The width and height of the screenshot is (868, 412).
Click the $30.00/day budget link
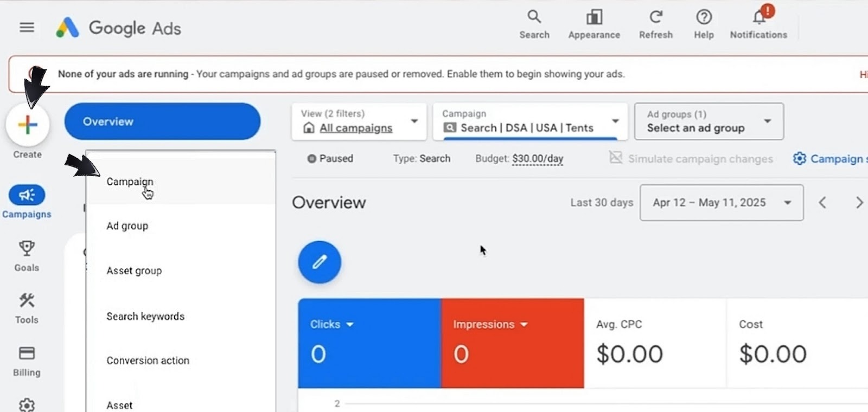point(538,159)
